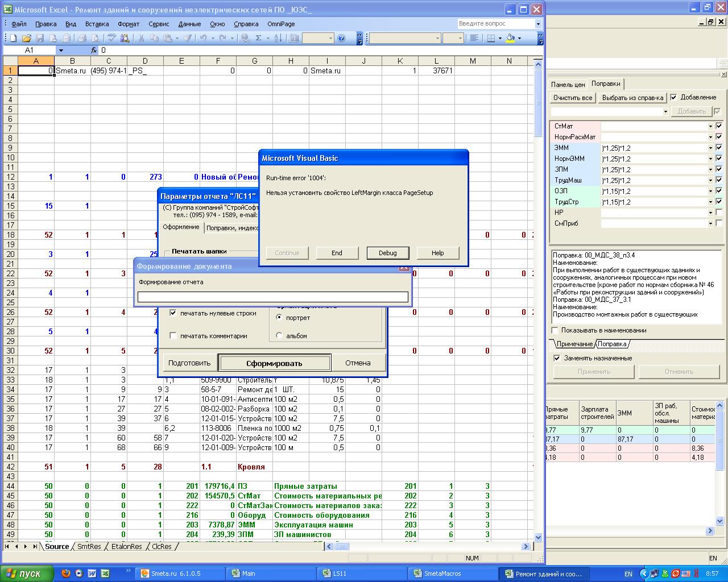
Task: Select the 'альбом' orientation radio button
Action: click(279, 335)
